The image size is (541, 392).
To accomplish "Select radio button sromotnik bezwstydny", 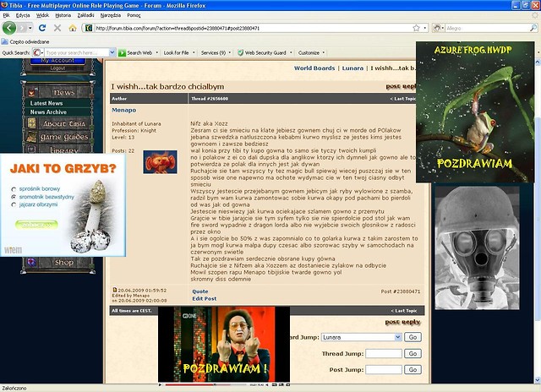I will click(14, 197).
